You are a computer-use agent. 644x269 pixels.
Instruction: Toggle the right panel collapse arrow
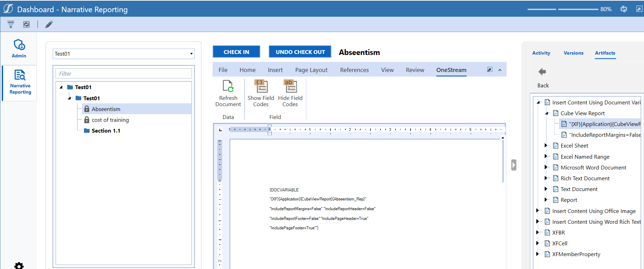coord(514,165)
